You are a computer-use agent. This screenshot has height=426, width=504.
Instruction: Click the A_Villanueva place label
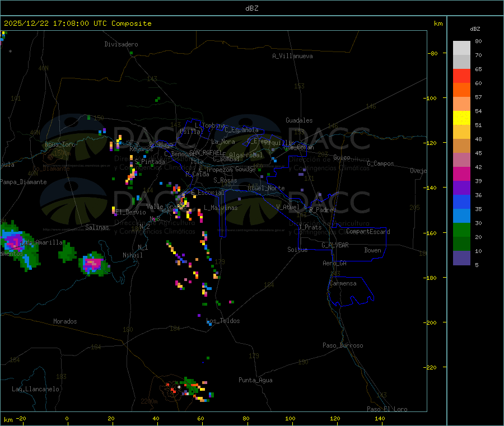(292, 56)
